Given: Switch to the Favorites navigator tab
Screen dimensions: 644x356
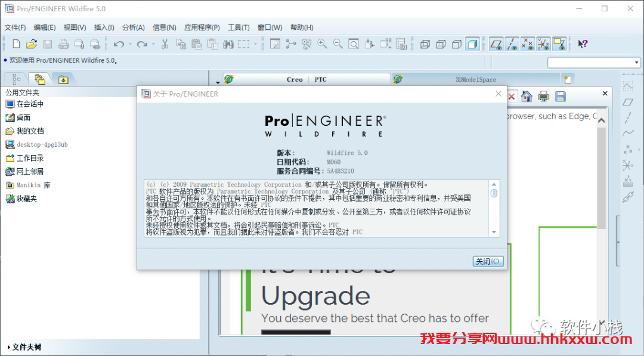Looking at the screenshot, I should click(x=63, y=80).
